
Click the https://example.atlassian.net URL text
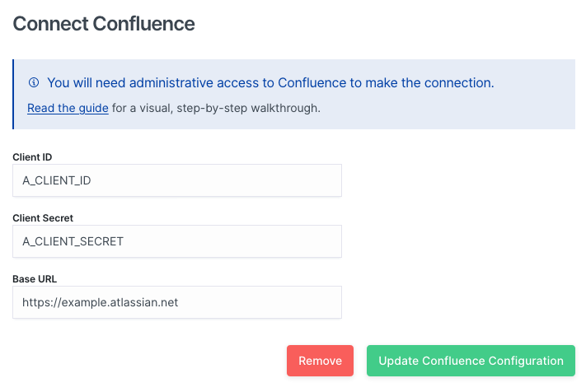pyautogui.click(x=101, y=302)
